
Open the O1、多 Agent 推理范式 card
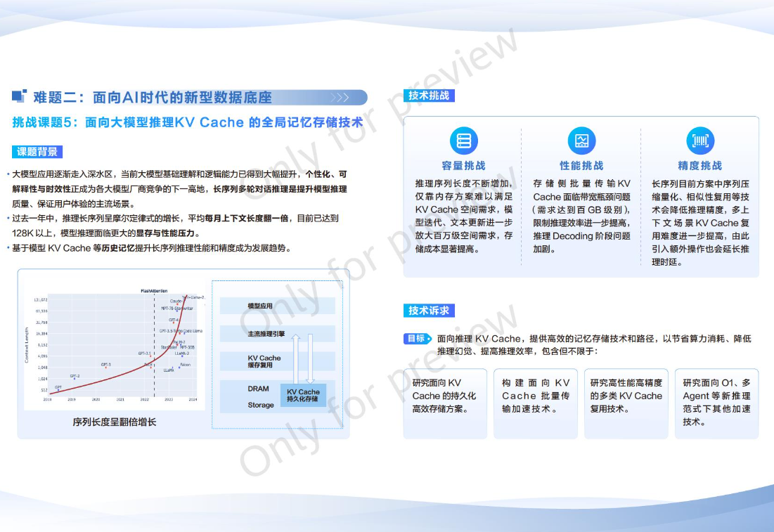click(716, 403)
